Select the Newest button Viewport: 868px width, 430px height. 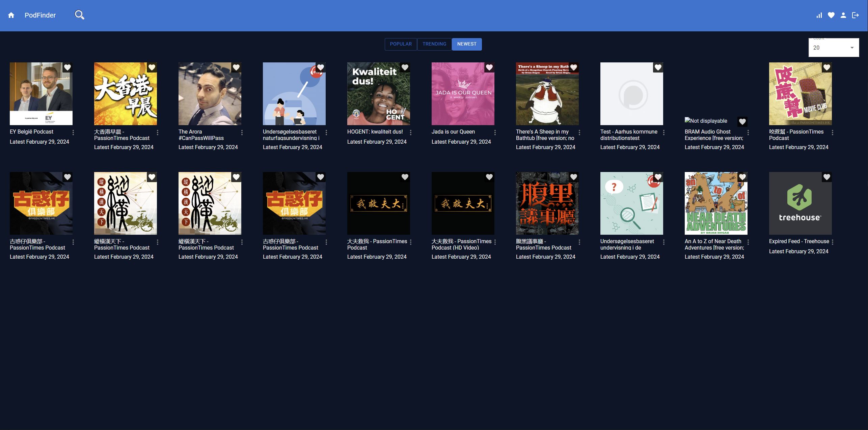point(467,44)
